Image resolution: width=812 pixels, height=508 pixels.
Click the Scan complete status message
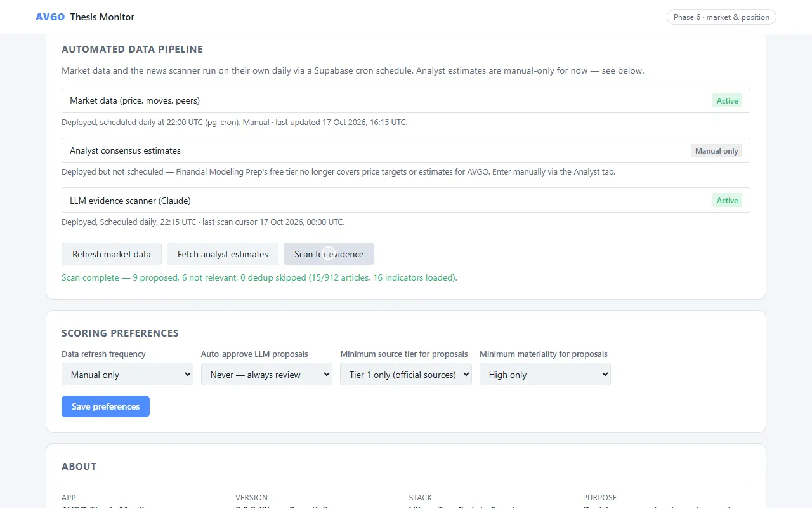point(259,277)
